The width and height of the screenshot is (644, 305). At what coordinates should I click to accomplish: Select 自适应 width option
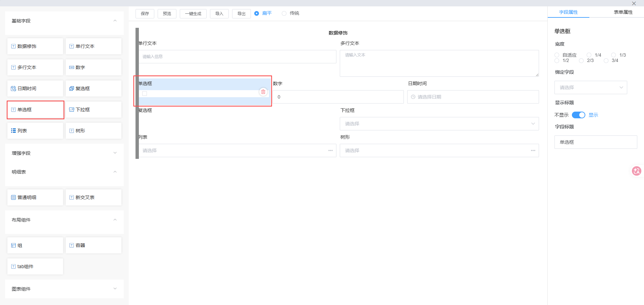tap(557, 55)
